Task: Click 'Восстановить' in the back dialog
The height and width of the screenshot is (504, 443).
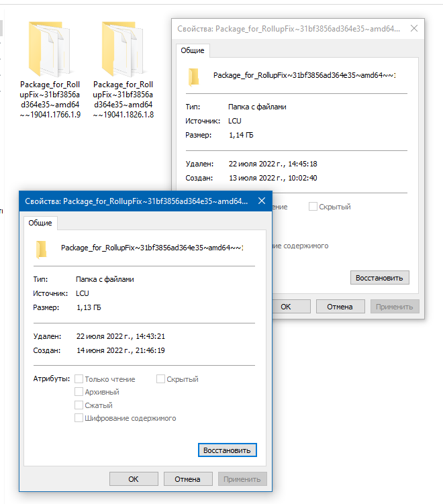Action: click(x=379, y=278)
